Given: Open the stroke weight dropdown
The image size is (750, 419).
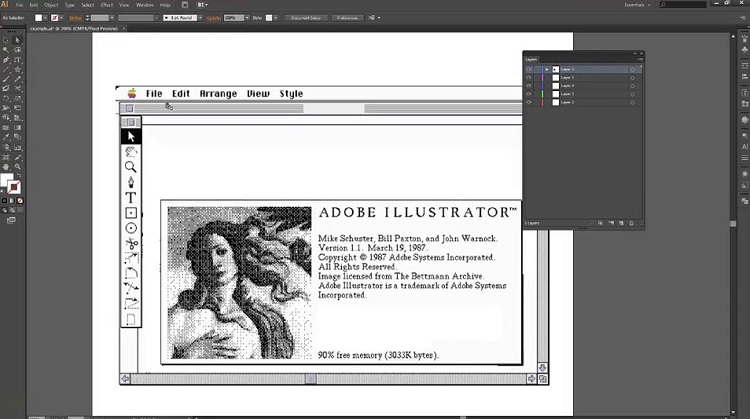Looking at the screenshot, I should pos(112,18).
